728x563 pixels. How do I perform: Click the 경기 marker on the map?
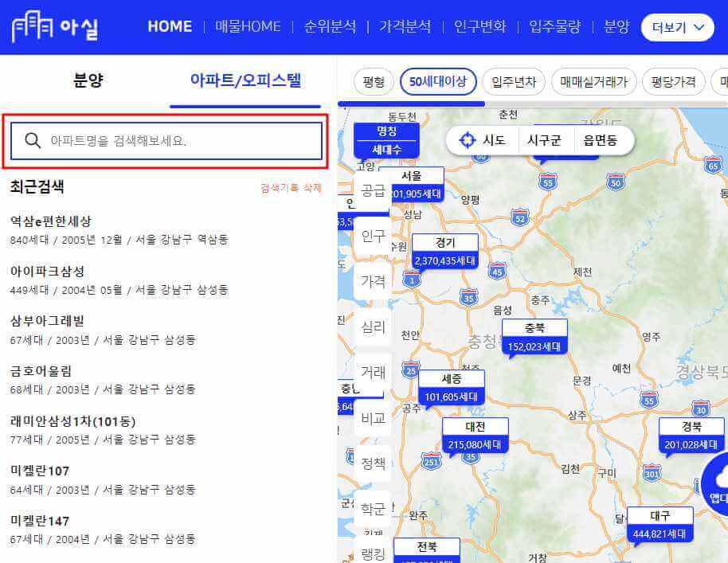coord(446,249)
